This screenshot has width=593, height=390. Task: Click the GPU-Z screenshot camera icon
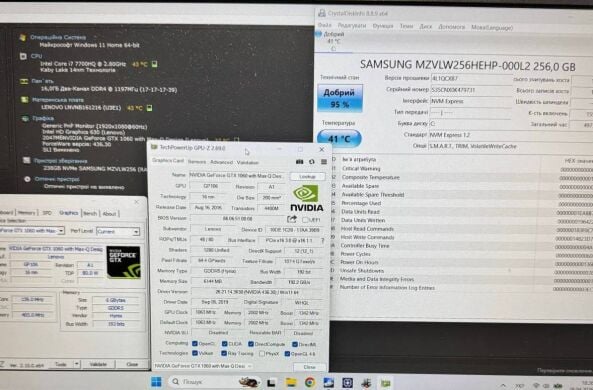(300, 162)
